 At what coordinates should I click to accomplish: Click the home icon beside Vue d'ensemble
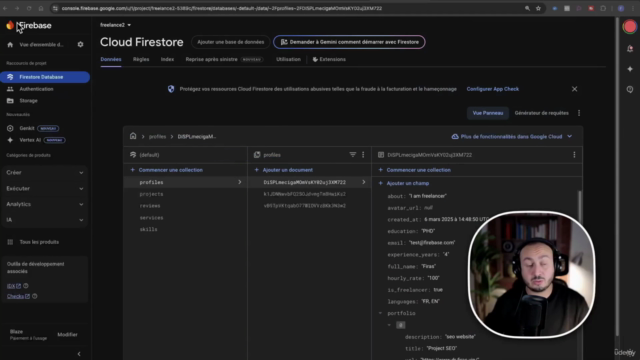pos(10,44)
